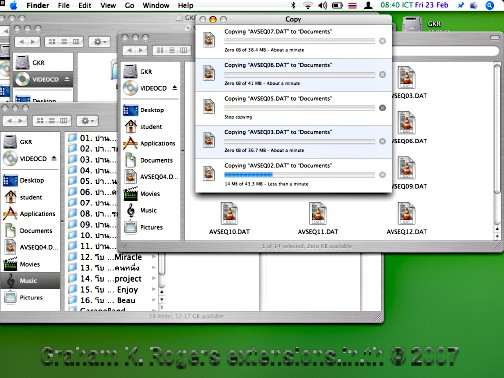Select Music in front-left window sidebar

coord(30,281)
